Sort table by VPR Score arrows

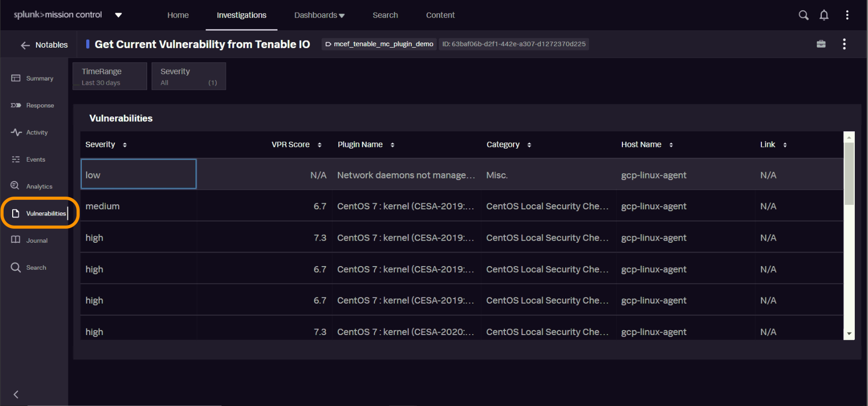point(320,145)
